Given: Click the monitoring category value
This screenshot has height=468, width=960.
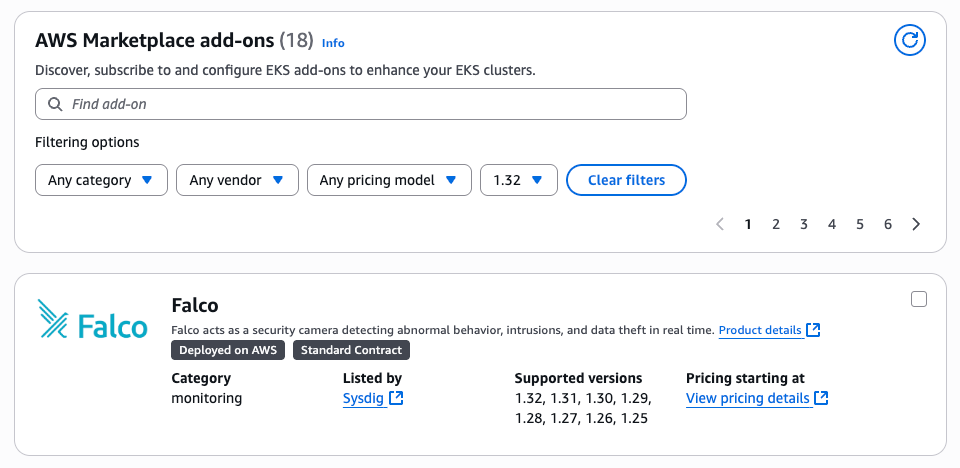Looking at the screenshot, I should tap(206, 398).
